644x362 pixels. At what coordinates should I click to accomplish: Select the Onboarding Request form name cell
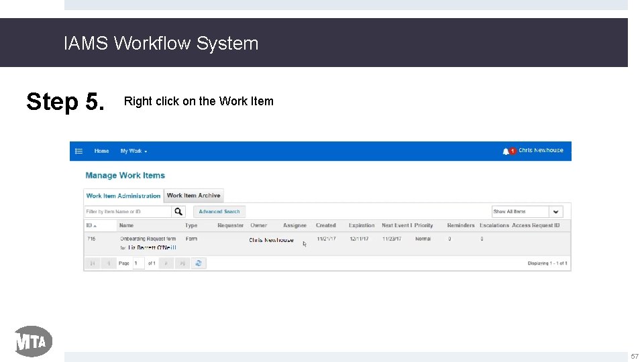pos(148,243)
